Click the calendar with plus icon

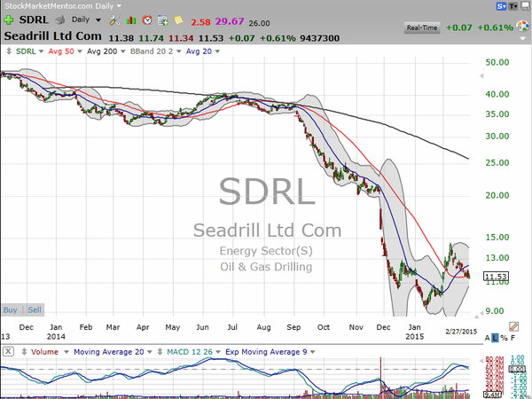click(x=163, y=20)
